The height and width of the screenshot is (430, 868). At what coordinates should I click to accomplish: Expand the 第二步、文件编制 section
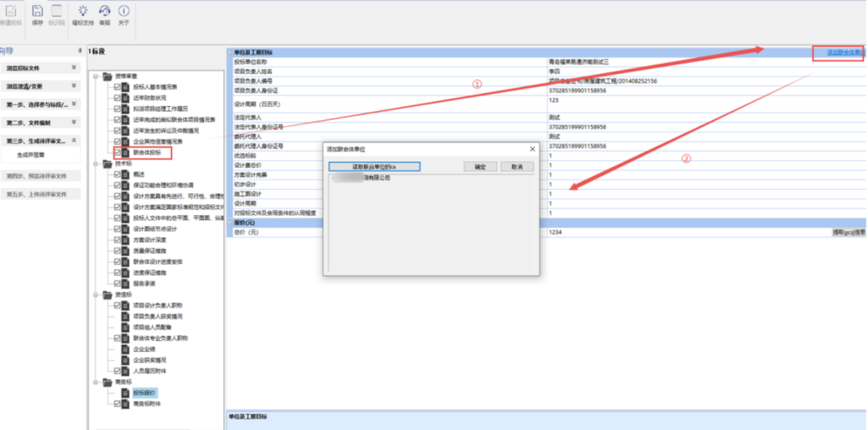[74, 122]
